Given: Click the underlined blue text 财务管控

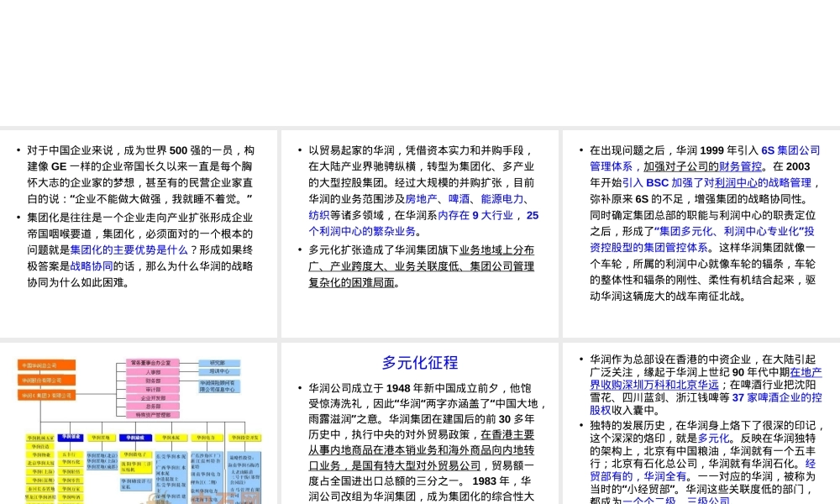Looking at the screenshot, I should (740, 166).
